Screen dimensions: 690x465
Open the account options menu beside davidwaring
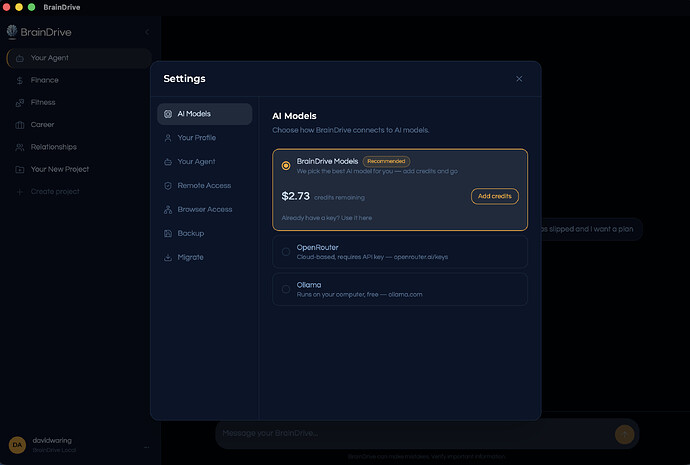click(147, 447)
